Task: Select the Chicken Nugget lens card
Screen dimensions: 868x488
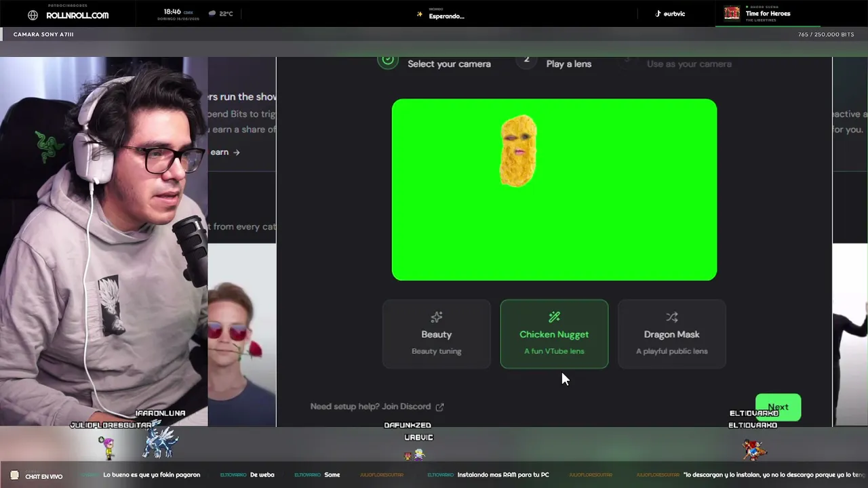Action: 554,334
